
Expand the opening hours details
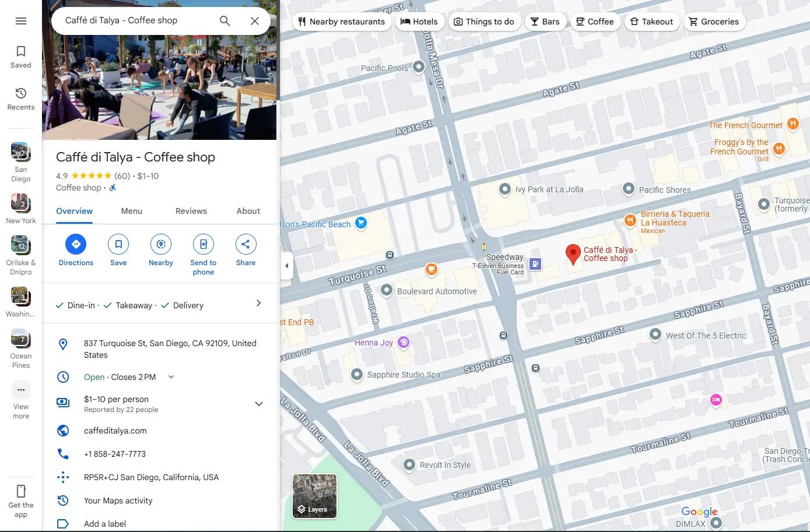170,376
